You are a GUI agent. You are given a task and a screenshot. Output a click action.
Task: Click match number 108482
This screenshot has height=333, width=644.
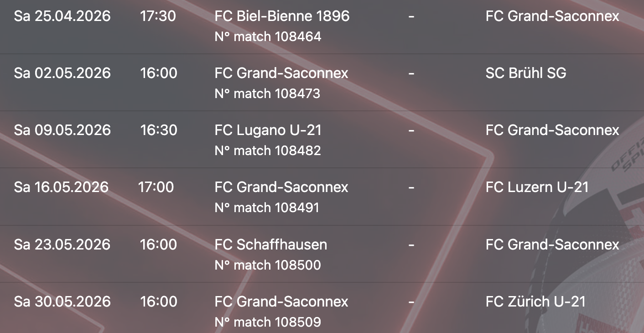tap(268, 151)
